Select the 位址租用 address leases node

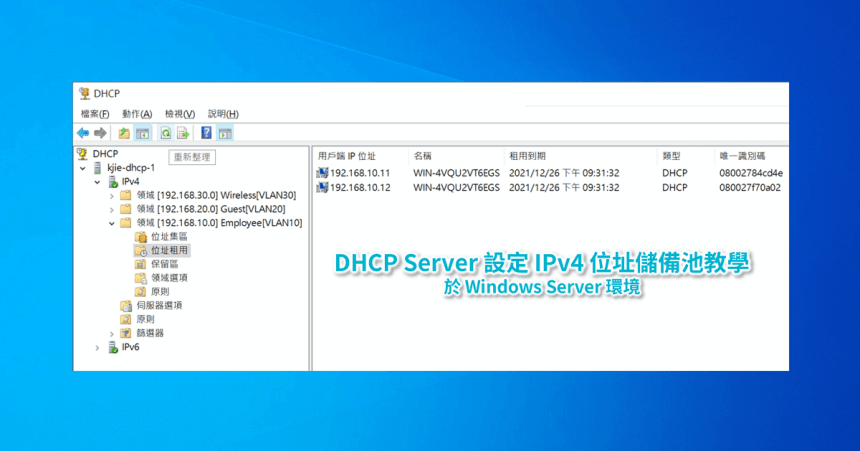tap(169, 250)
